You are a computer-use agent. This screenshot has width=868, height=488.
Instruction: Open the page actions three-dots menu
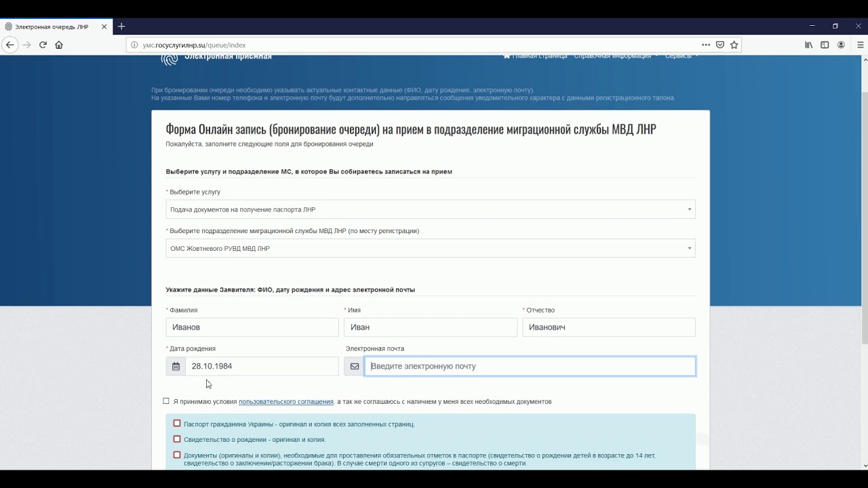point(706,45)
